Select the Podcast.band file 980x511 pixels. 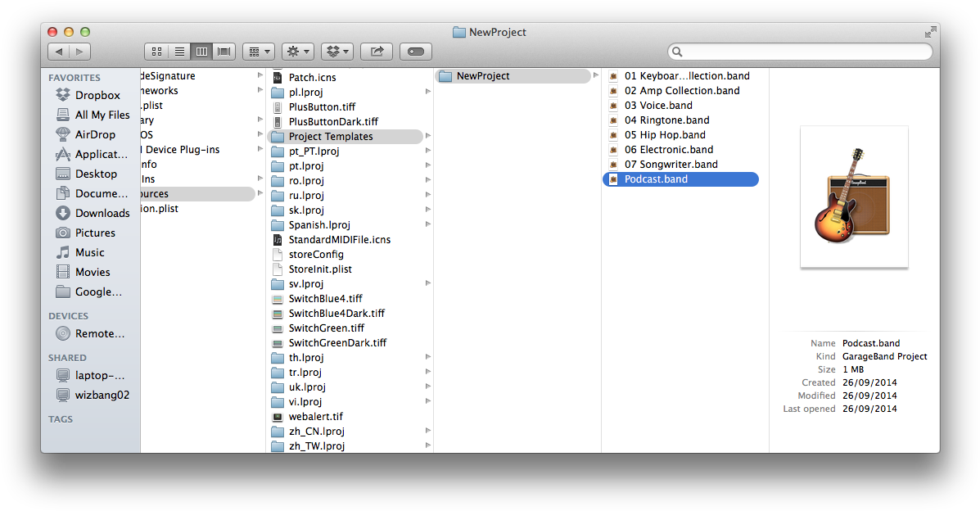680,179
